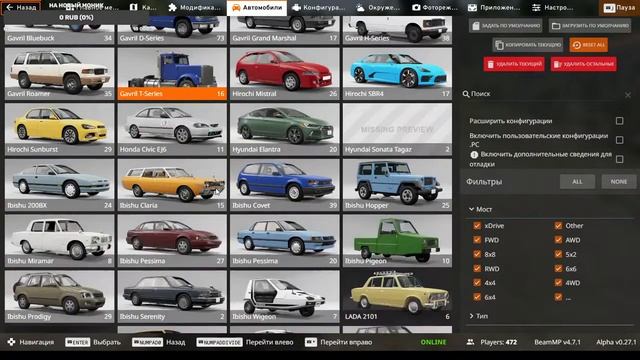Click the key hint for Перейти вправо
The image size is (640, 360).
(x=311, y=342)
